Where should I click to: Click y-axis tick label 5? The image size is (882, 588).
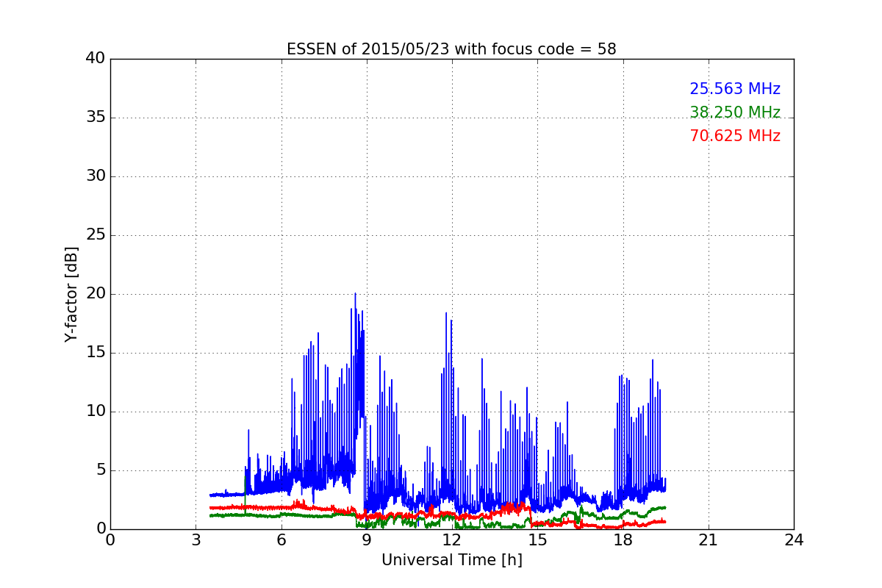pos(100,470)
